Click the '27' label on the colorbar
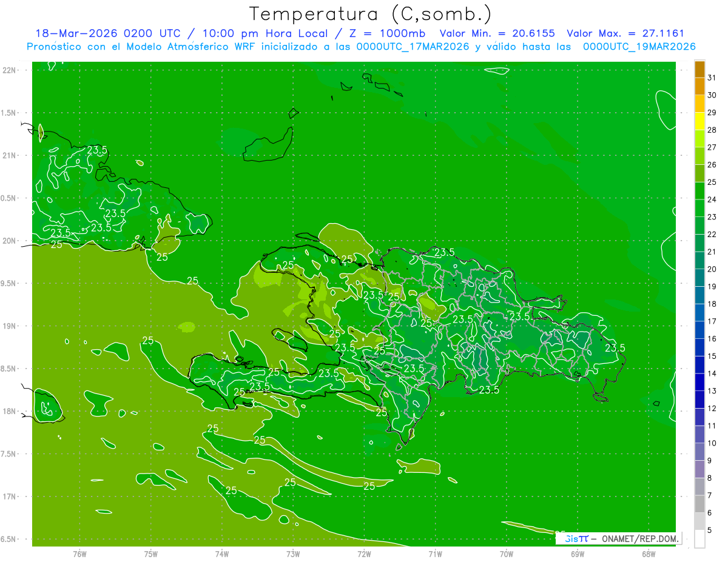The image size is (728, 562). click(712, 147)
